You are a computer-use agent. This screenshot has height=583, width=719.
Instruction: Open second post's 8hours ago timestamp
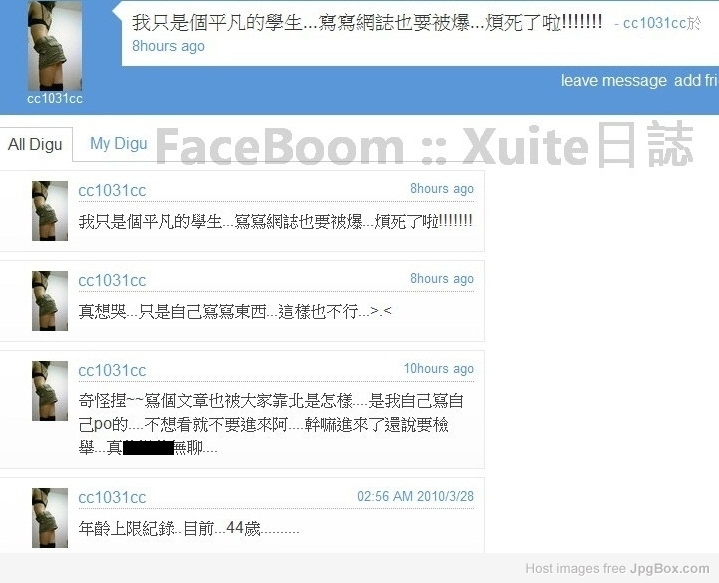442,278
